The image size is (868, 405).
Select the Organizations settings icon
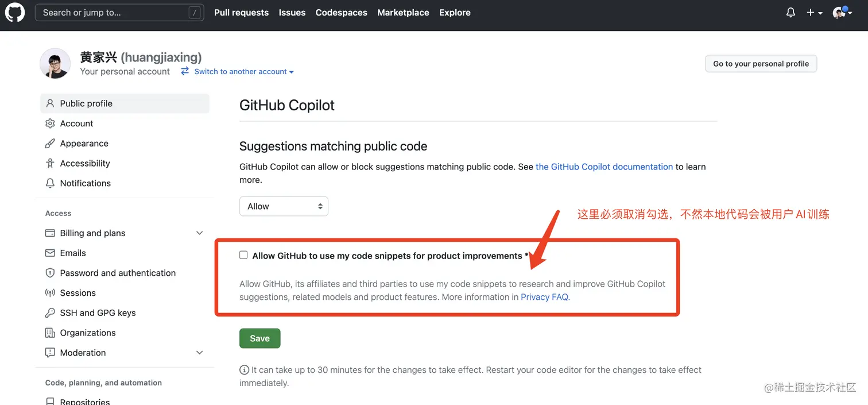coord(51,333)
